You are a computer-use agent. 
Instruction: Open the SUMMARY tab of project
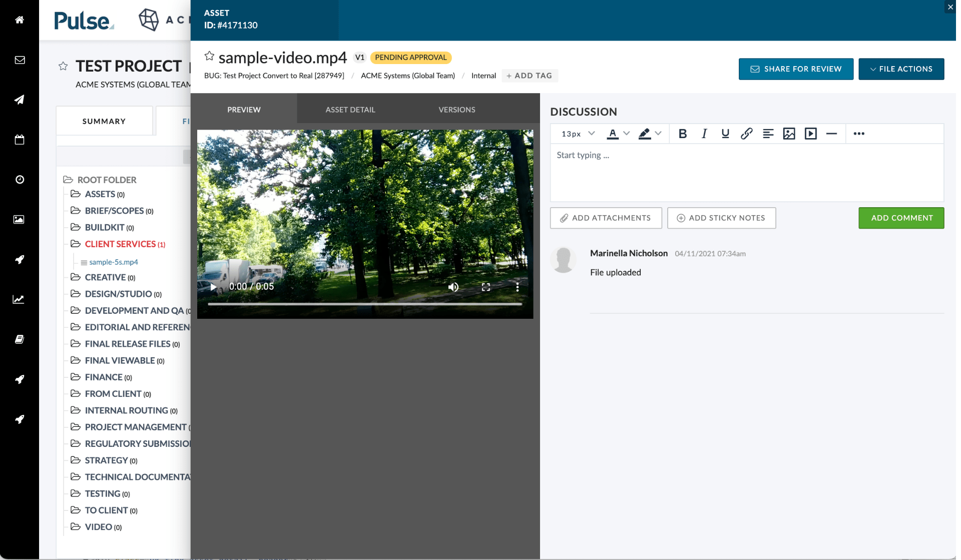tap(104, 121)
